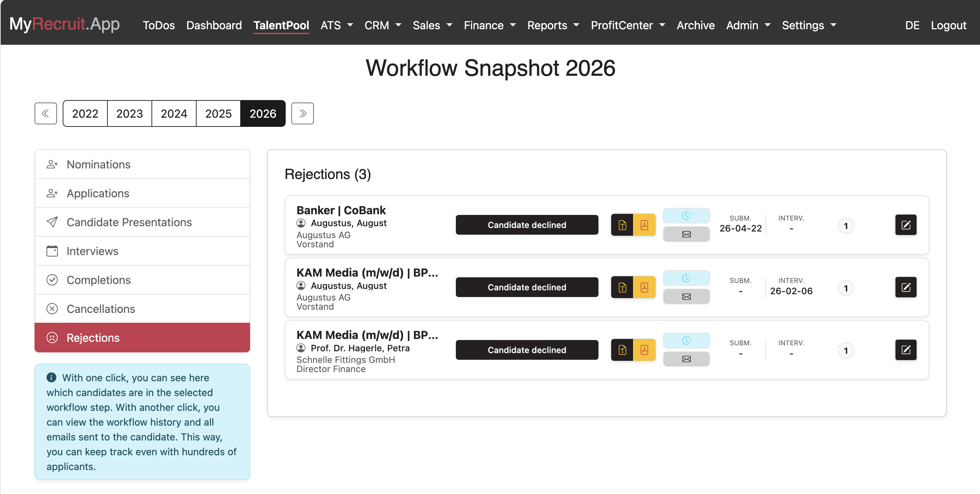This screenshot has width=980, height=494.
Task: Switch to year 2022
Action: tap(85, 113)
